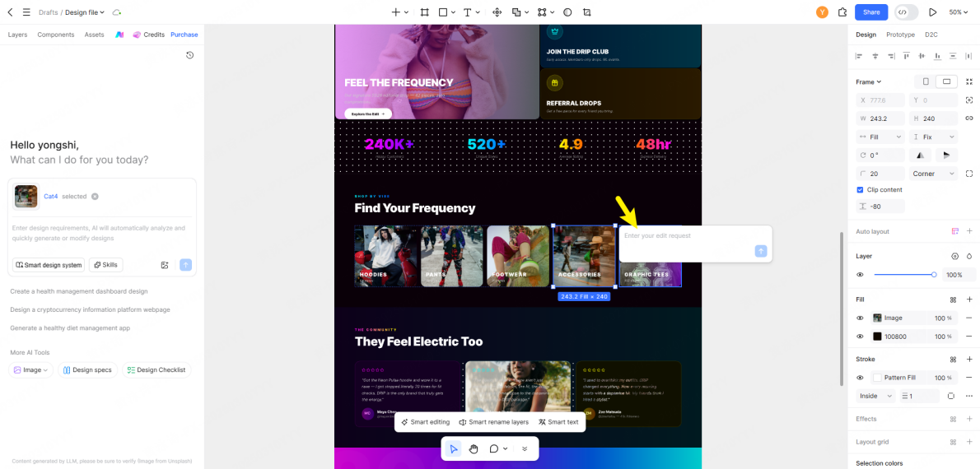Switch to the Prototype tab
This screenshot has height=469, width=980.
point(901,35)
